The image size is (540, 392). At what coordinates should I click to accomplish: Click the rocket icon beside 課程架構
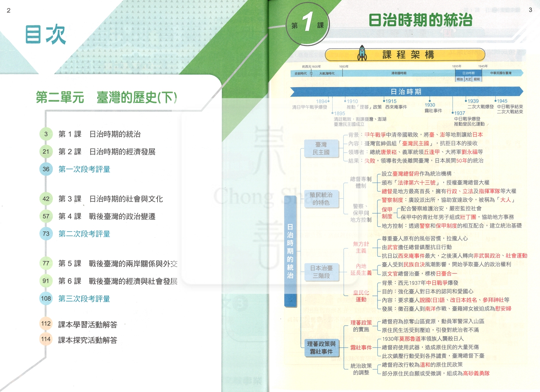(x=362, y=53)
